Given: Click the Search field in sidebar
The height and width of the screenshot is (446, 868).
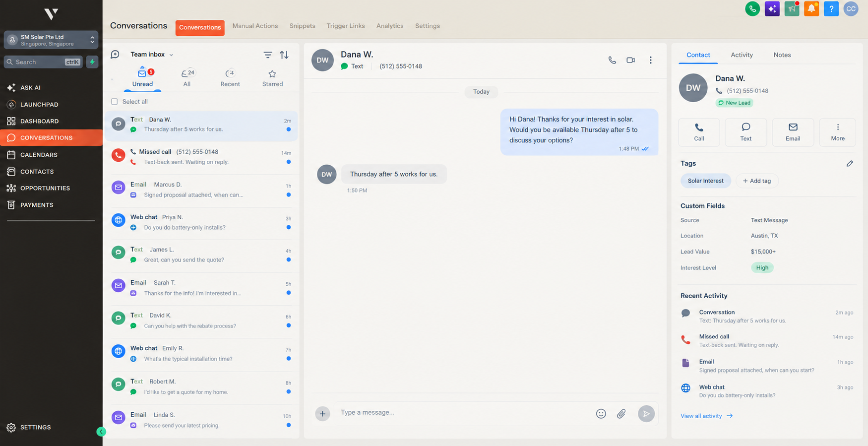Looking at the screenshot, I should coord(44,62).
